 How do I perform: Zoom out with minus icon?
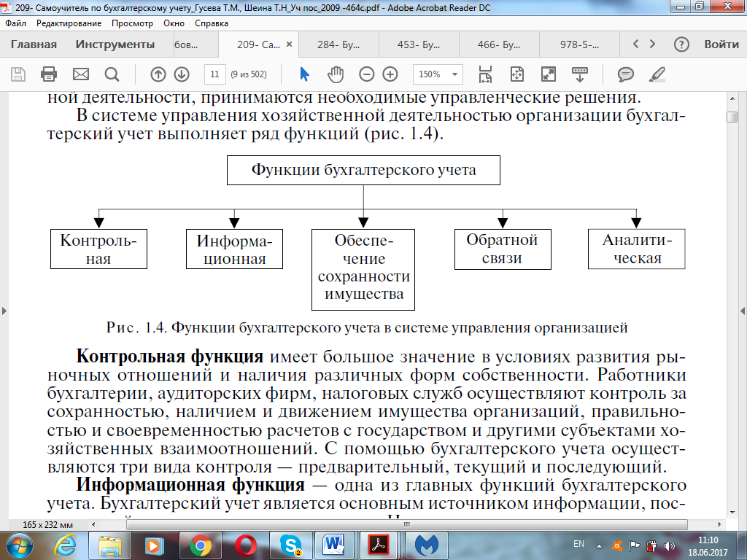[366, 74]
